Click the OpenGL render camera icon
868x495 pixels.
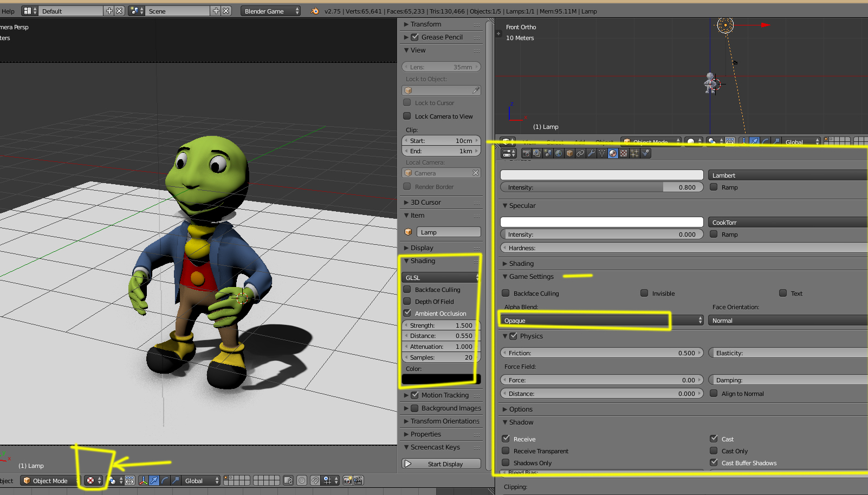348,480
